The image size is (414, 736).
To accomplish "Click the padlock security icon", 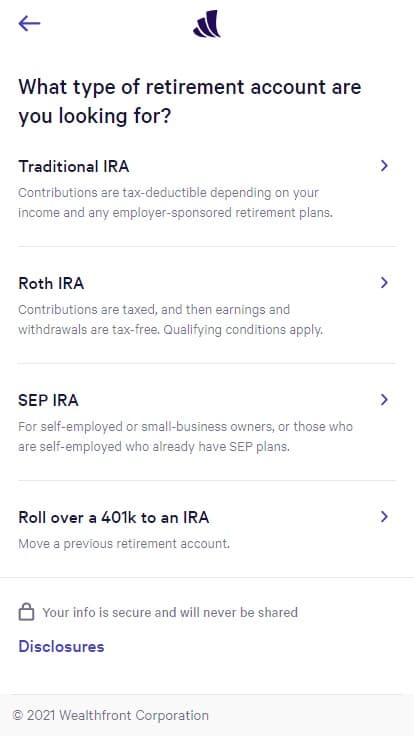I will click(x=26, y=612).
